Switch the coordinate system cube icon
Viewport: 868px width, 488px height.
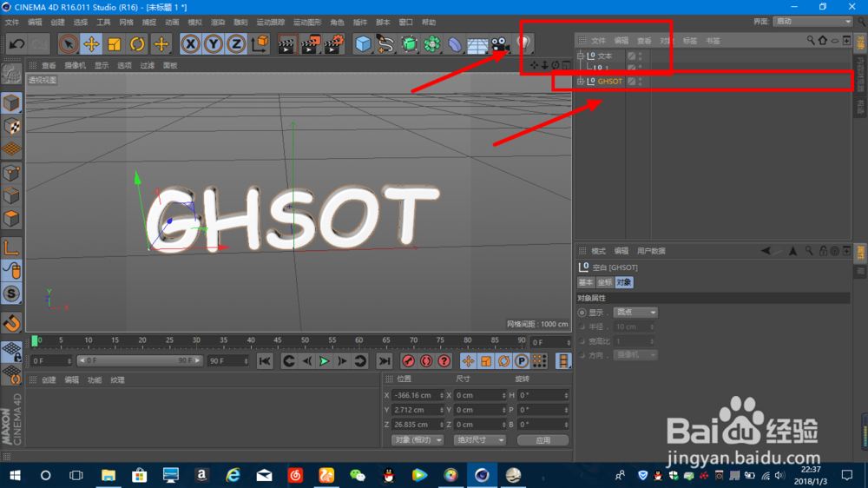pyautogui.click(x=260, y=43)
